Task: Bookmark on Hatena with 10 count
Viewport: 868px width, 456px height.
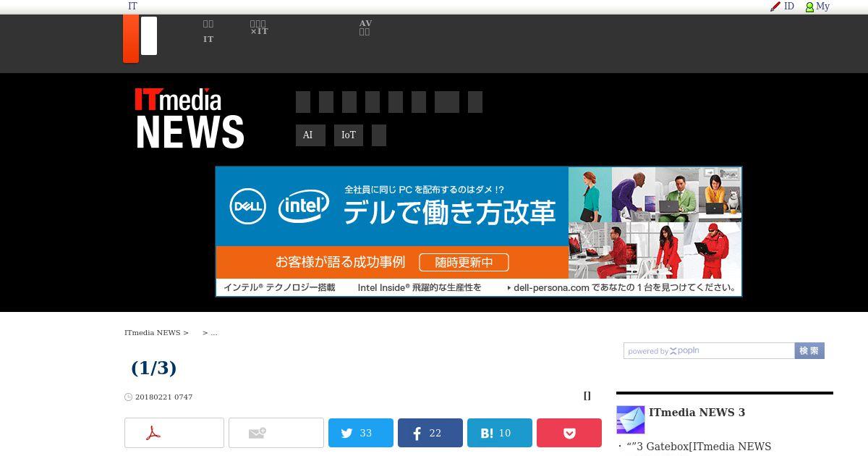Action: coord(500,433)
